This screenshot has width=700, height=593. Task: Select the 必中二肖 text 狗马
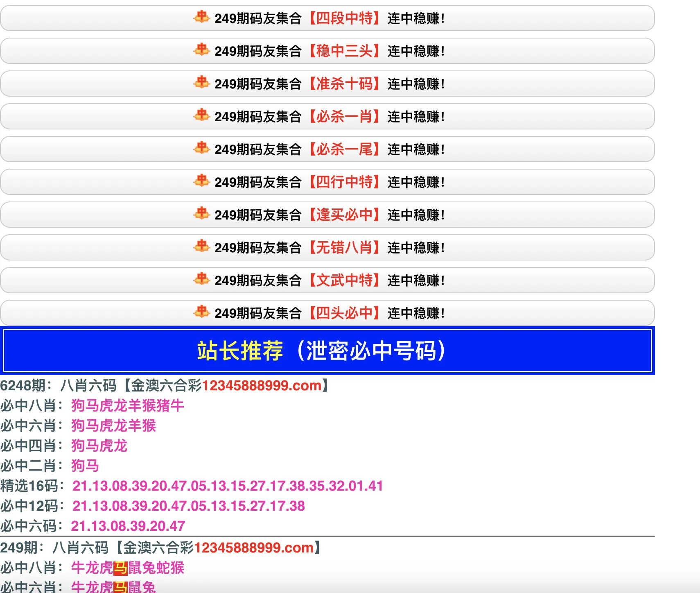tap(85, 466)
